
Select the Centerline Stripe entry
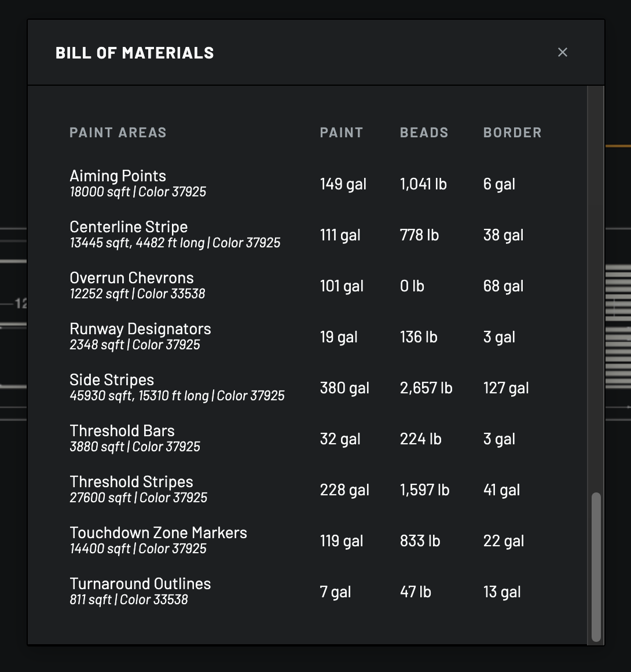tap(129, 227)
